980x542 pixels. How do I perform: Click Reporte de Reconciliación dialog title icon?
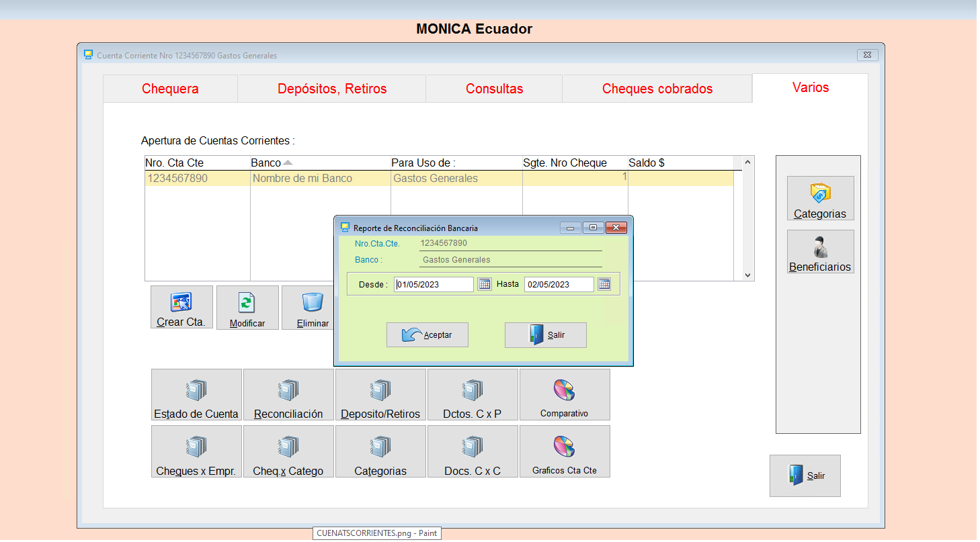click(x=345, y=228)
